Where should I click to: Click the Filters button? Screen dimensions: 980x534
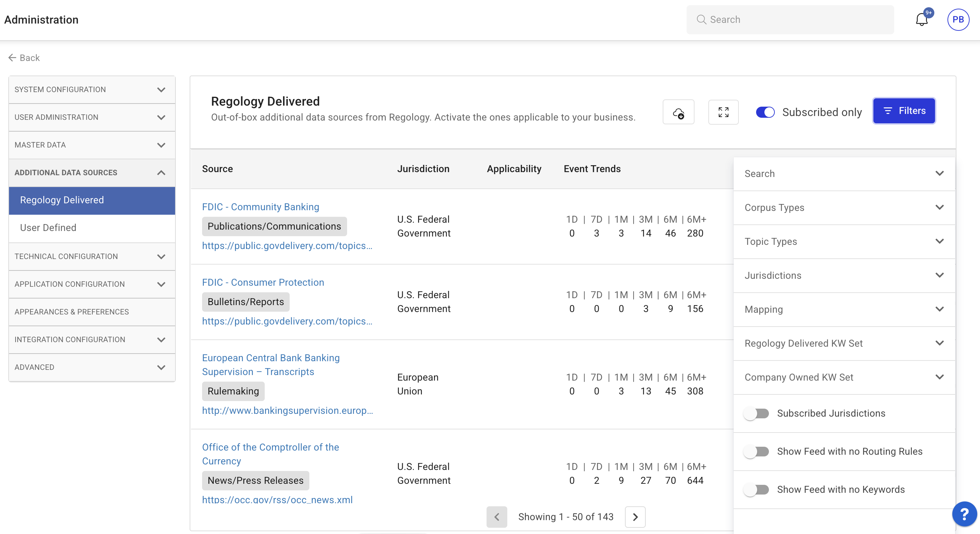904,111
